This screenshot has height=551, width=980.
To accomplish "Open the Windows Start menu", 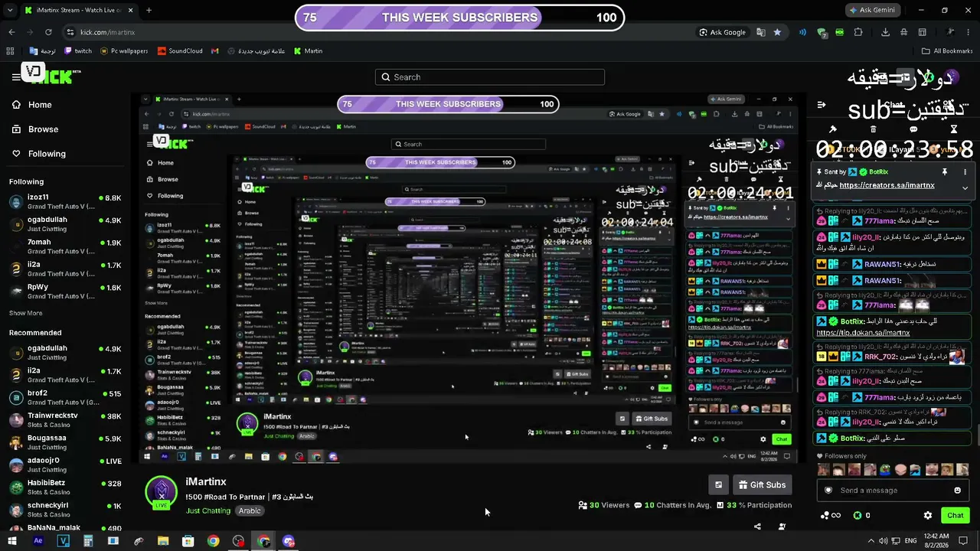I will click(12, 541).
